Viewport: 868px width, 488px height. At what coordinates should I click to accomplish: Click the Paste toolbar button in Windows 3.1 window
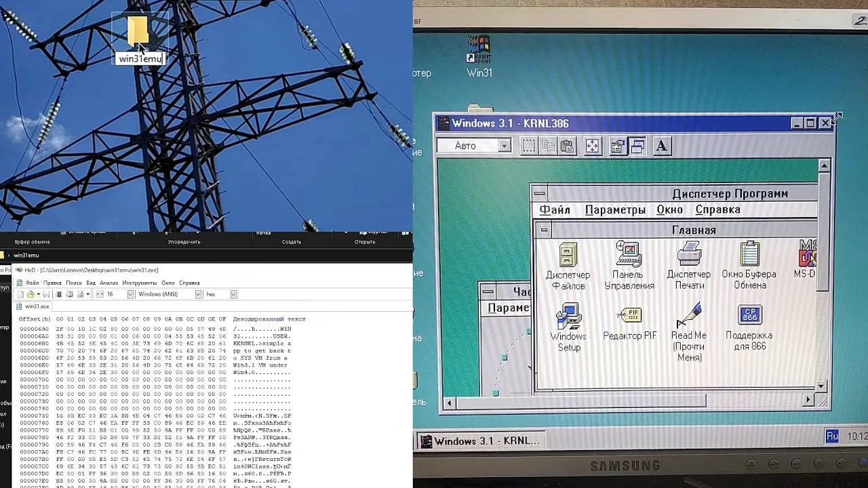click(x=568, y=146)
